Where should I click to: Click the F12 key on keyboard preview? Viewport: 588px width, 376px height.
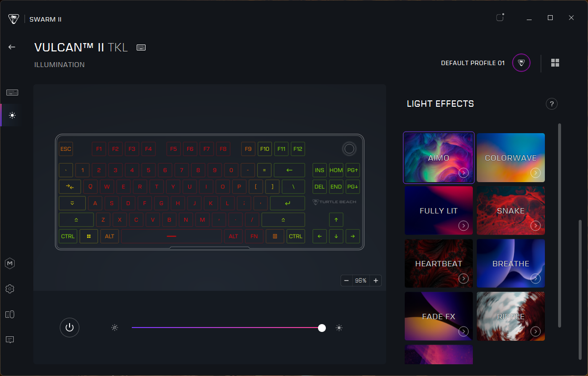[297, 149]
